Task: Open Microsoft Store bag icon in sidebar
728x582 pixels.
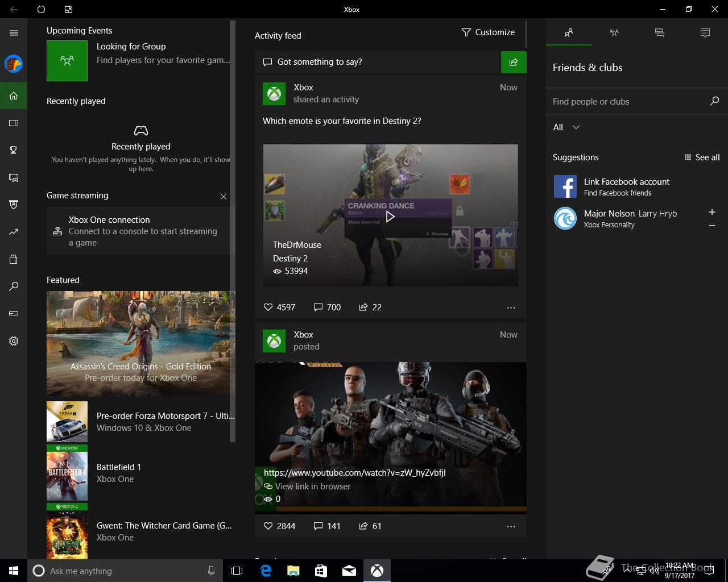Action: coord(14,259)
